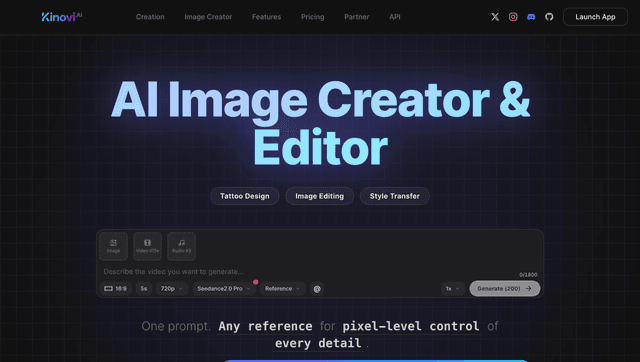Select the Image Editing pill
The image size is (640, 362).
click(x=320, y=196)
